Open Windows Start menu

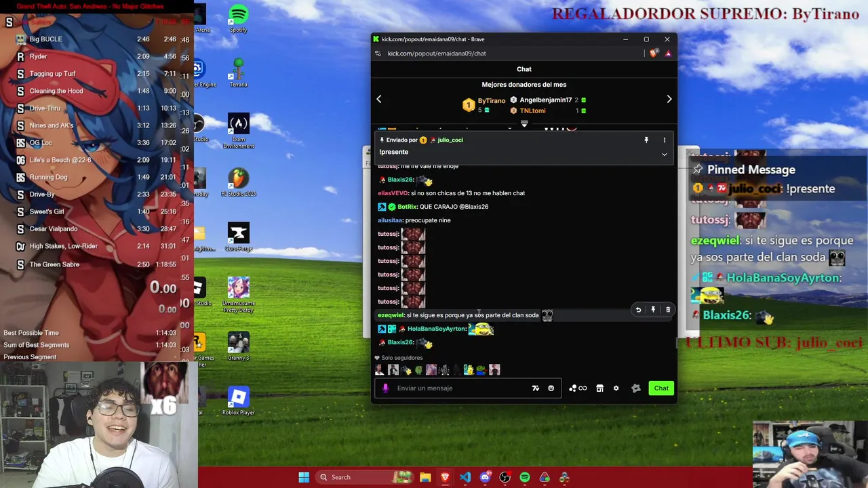click(x=304, y=477)
